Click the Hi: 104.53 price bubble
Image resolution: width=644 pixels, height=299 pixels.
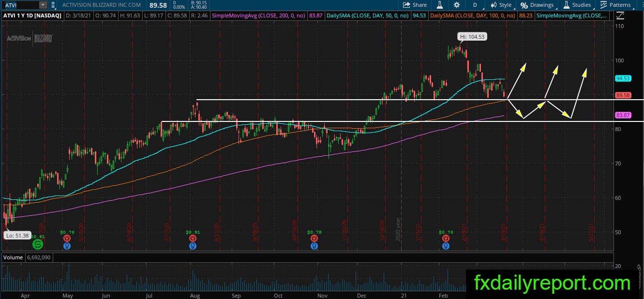[472, 36]
